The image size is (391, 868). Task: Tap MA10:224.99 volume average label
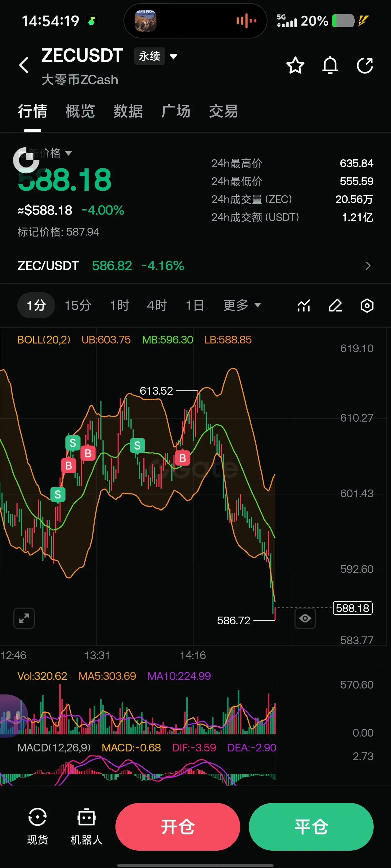(x=179, y=676)
